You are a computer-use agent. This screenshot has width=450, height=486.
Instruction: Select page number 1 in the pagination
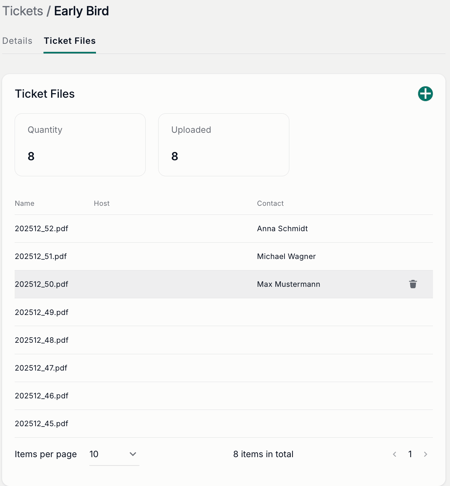(x=410, y=454)
